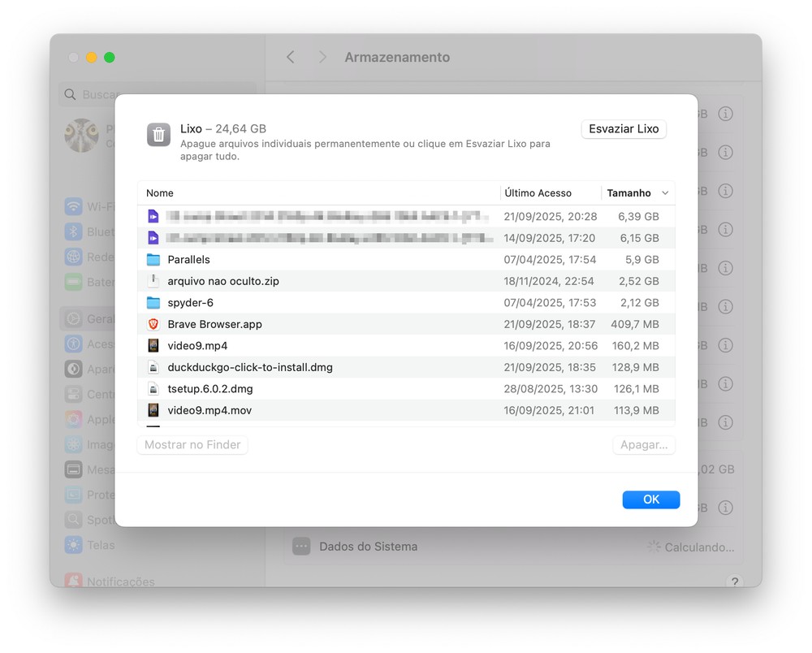The width and height of the screenshot is (812, 653).
Task: Select the arquivo nao oculto.zip file name
Action: coord(223,281)
